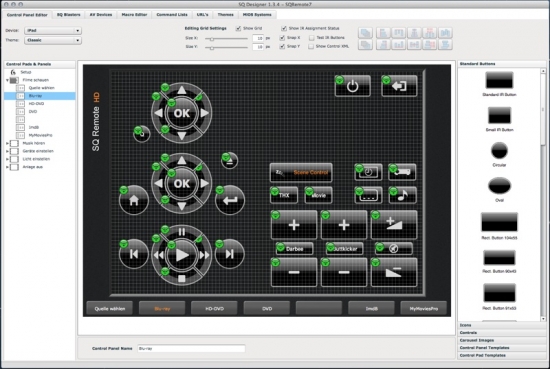Select the small magnifier round button
Viewport: 550px width, 369px height.
point(142,134)
